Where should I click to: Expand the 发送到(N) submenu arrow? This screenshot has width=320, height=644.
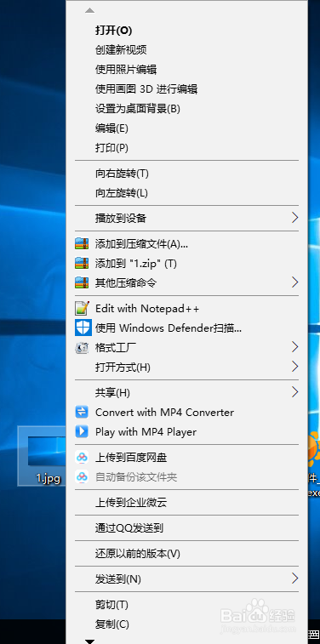[x=294, y=578]
